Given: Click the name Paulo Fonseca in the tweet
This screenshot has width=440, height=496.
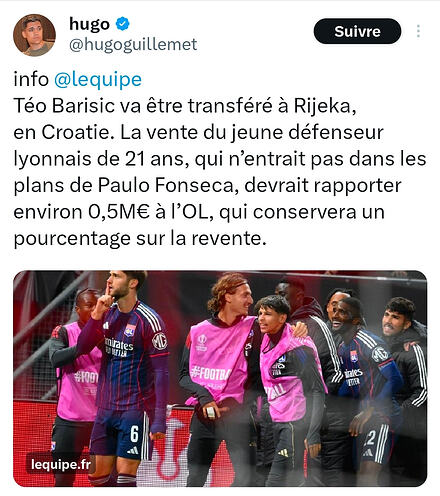Looking at the screenshot, I should [168, 185].
